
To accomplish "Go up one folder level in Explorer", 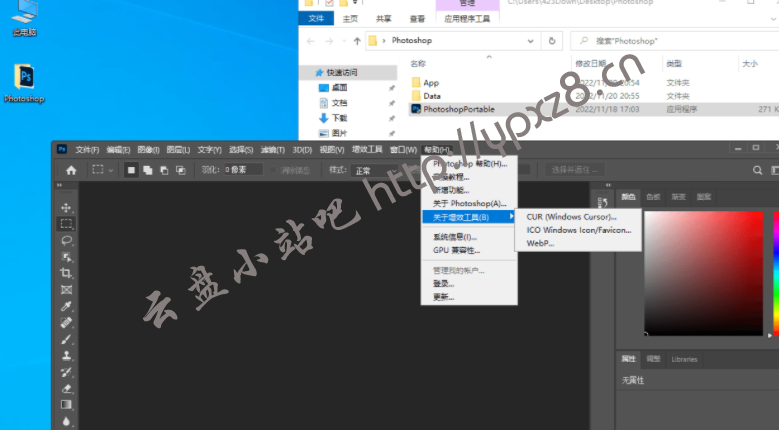I will (x=357, y=41).
